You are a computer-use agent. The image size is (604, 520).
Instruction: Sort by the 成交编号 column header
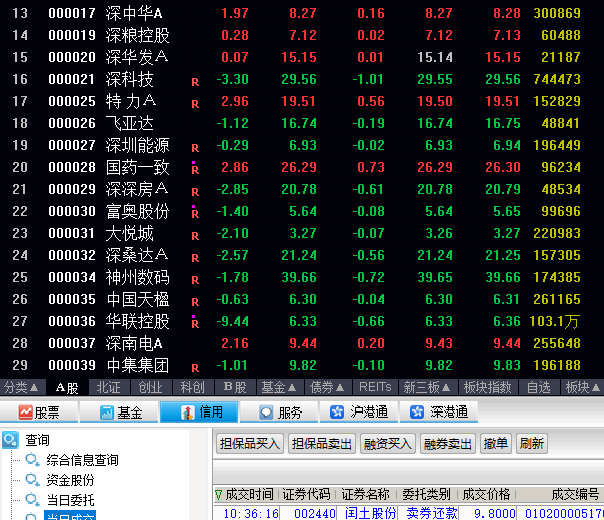point(575,494)
